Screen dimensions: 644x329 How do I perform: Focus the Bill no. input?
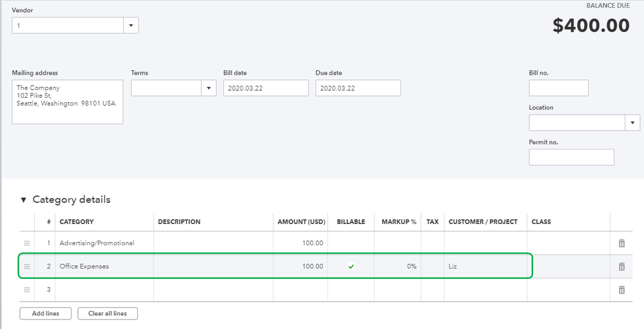(x=558, y=88)
